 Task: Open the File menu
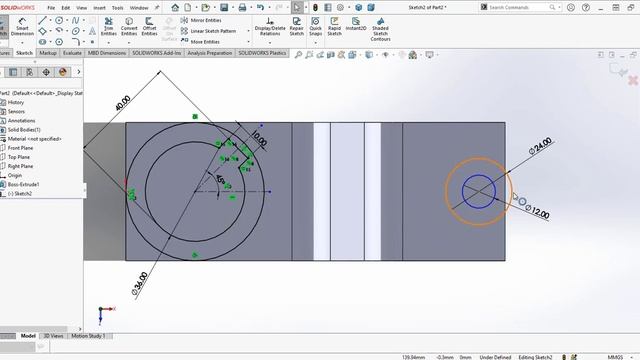tap(51, 8)
